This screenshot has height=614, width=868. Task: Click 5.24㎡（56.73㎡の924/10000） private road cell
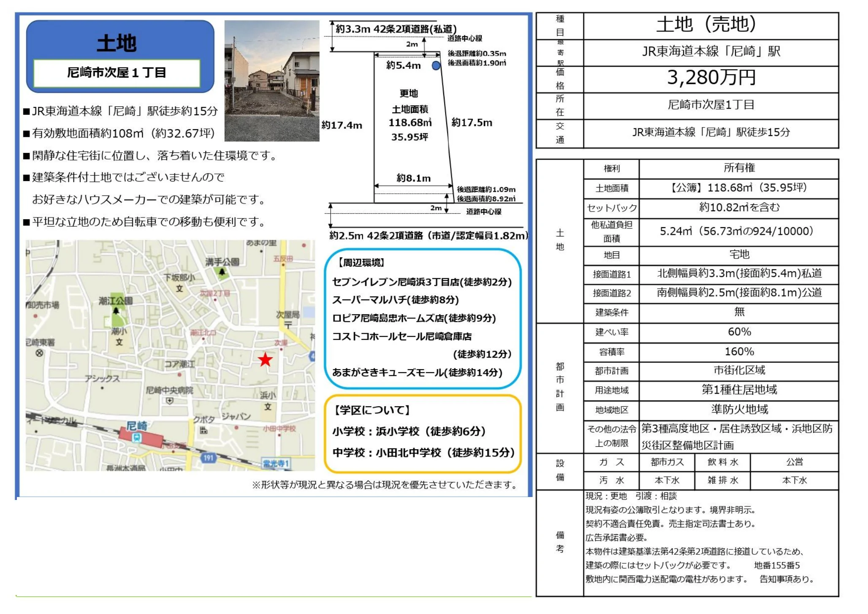point(739,231)
